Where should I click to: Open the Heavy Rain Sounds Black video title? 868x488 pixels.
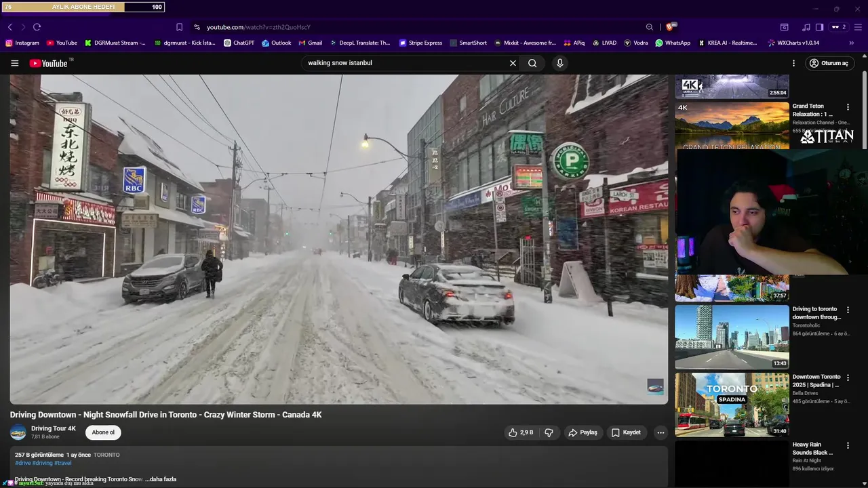tap(812, 449)
